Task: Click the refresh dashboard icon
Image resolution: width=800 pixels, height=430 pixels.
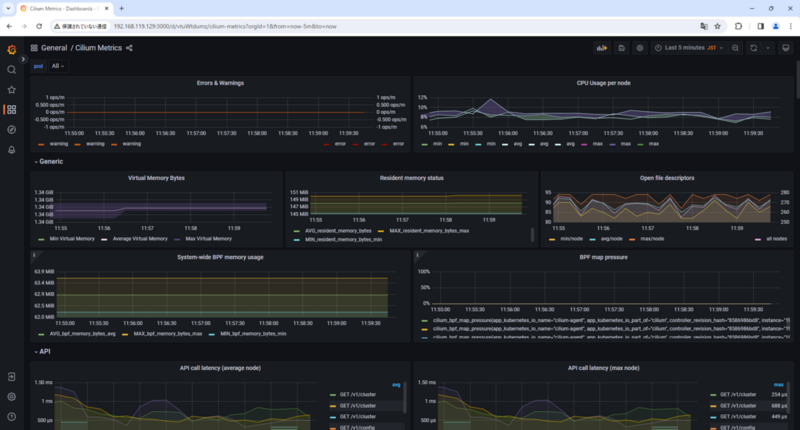Action: pyautogui.click(x=754, y=48)
